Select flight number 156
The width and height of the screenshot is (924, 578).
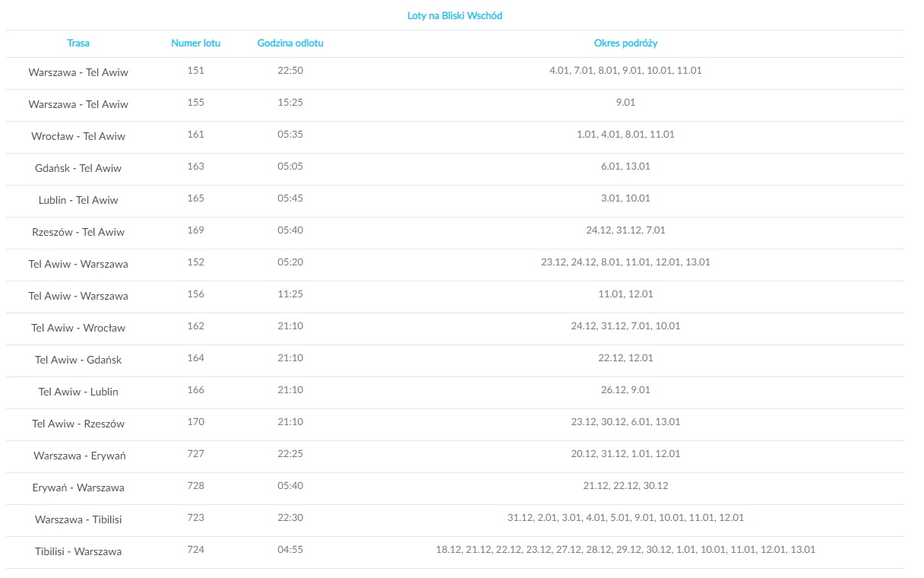195,294
